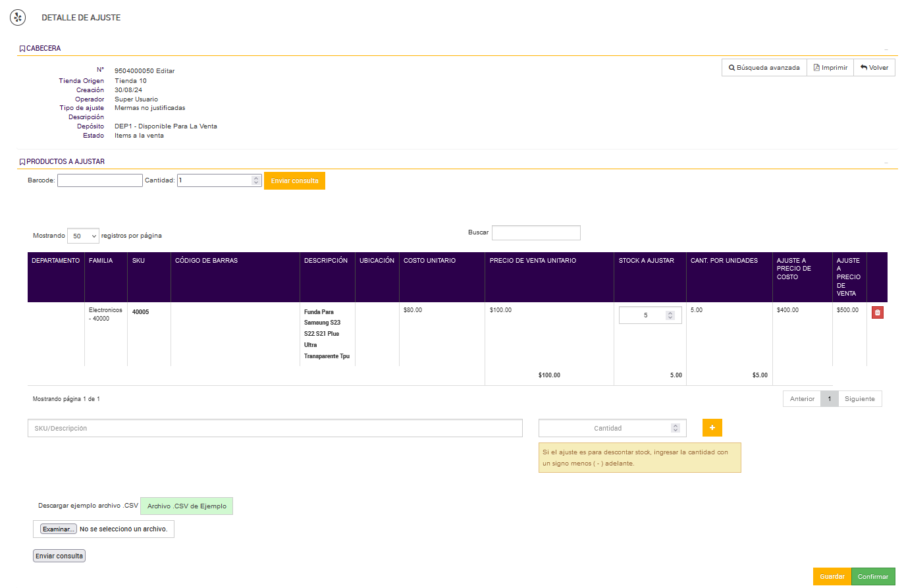Click the app logo icon at top left
The image size is (904, 588).
tap(18, 18)
